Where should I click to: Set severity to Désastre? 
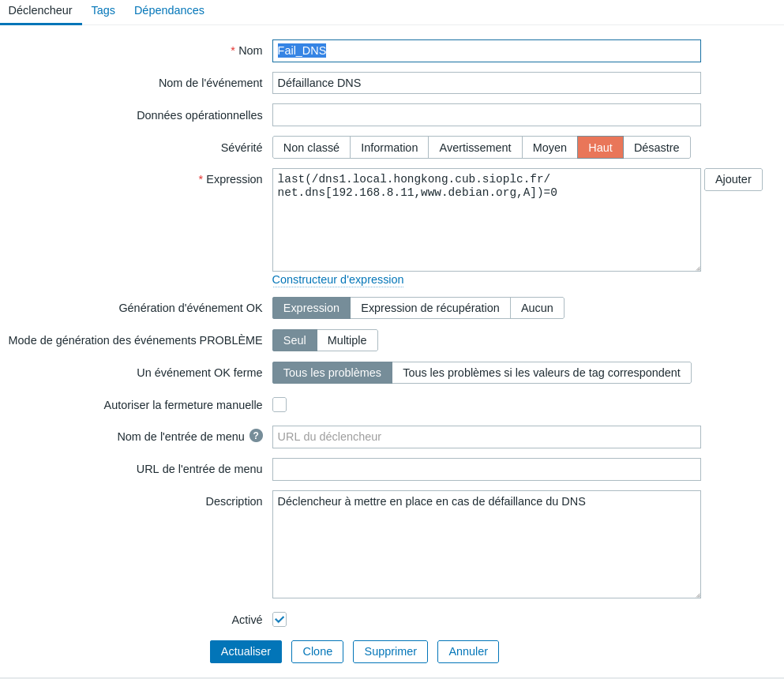656,148
